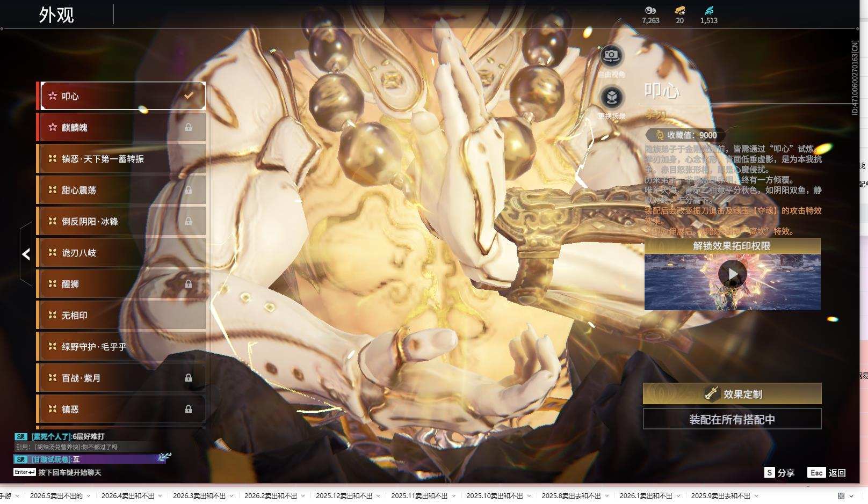Open the 2025.9卖出去和不出 tab dropdown arrow
The image size is (868, 504).
tap(756, 496)
